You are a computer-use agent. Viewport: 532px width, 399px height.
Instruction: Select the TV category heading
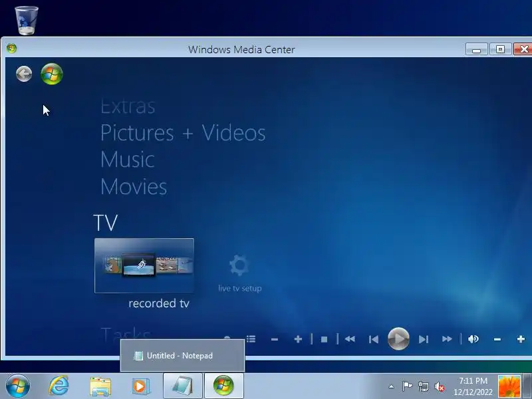click(x=105, y=223)
